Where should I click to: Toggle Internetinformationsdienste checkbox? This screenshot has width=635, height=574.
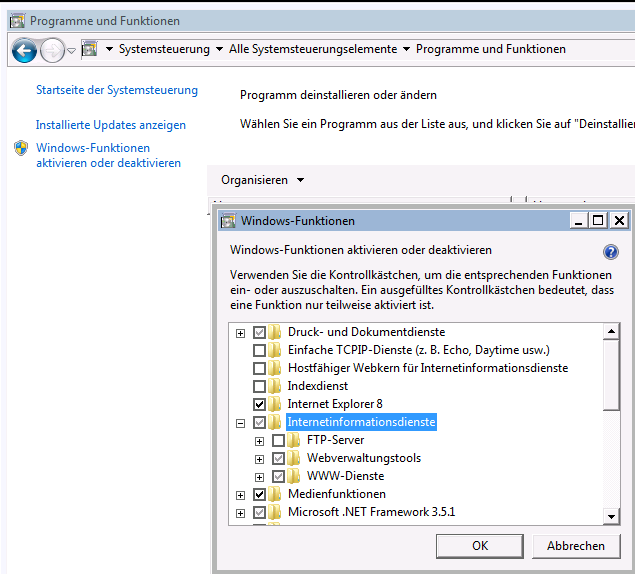[259, 422]
